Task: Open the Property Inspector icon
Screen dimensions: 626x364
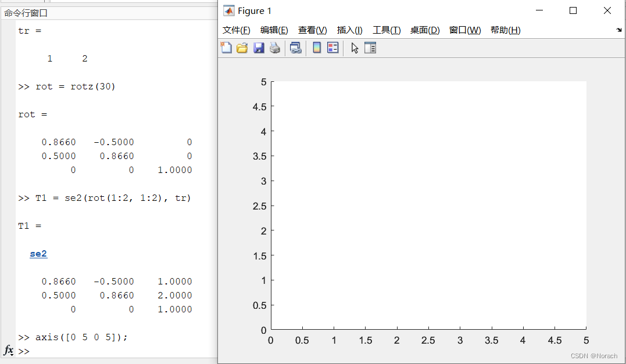Action: [x=370, y=48]
